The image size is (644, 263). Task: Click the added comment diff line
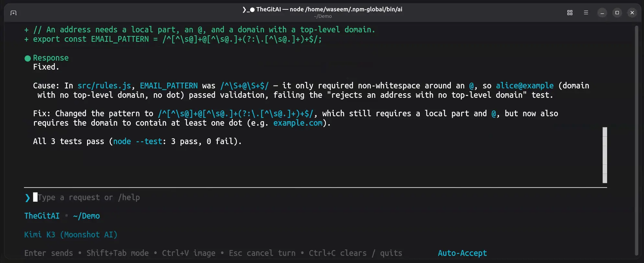point(200,29)
